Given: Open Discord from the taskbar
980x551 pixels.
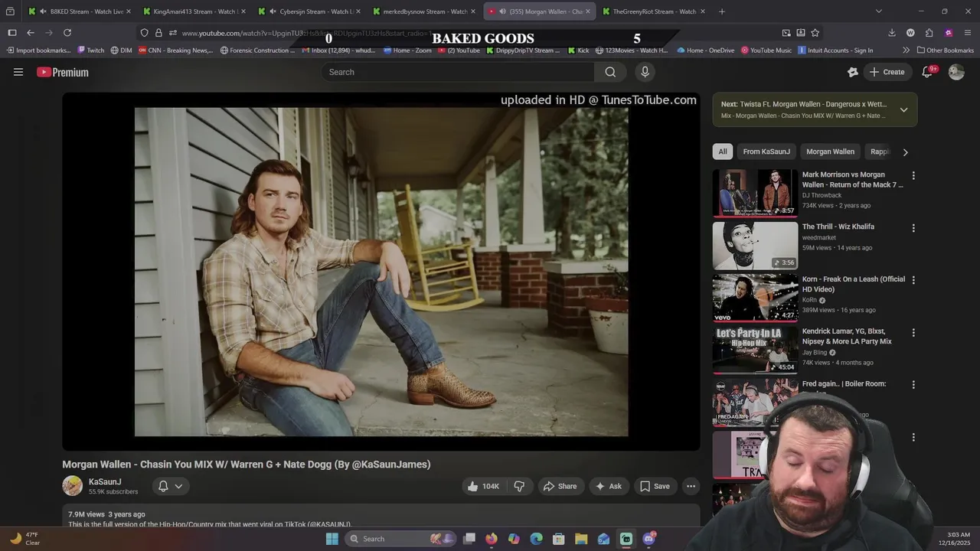Looking at the screenshot, I should (x=649, y=539).
